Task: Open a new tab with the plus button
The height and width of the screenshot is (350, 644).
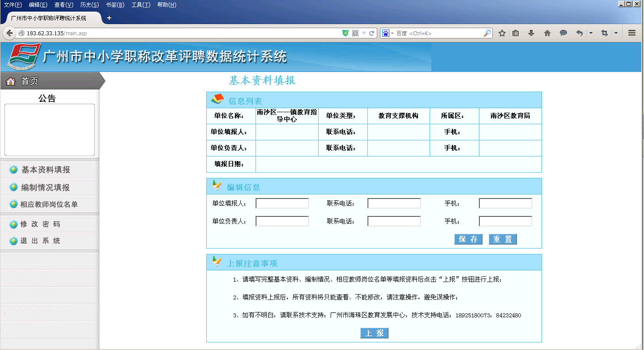Action: (109, 18)
